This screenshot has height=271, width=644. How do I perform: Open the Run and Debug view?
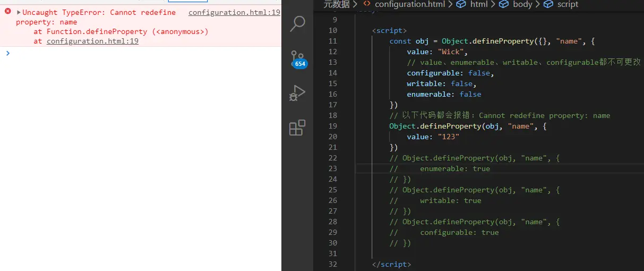pyautogui.click(x=297, y=93)
